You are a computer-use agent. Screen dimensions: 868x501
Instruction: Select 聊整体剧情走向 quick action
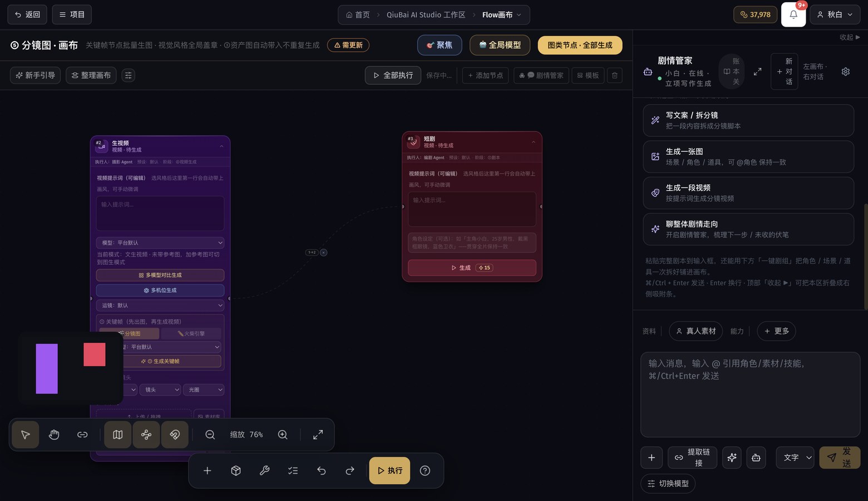click(x=748, y=229)
